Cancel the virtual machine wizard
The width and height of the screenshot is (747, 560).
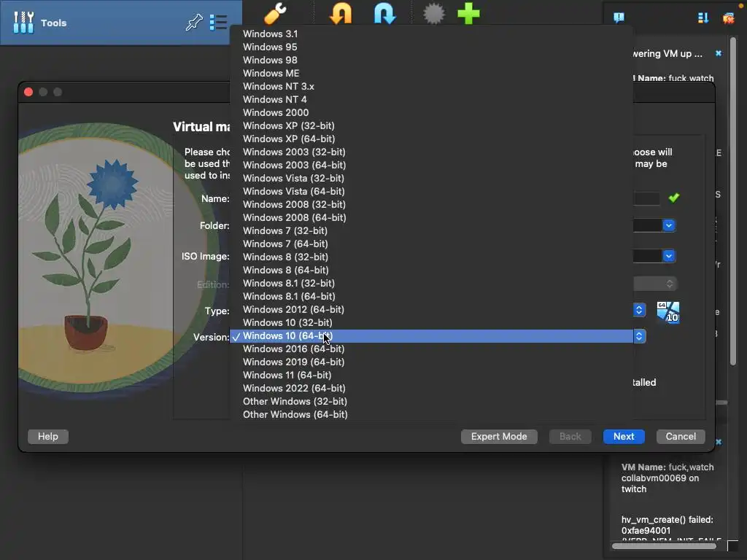681,436
